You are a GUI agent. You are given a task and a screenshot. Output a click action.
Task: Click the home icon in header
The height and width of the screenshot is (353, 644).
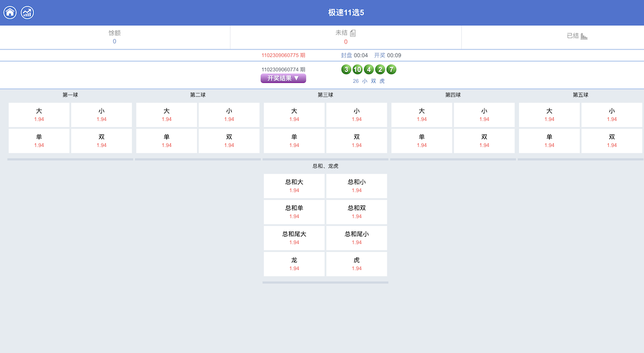click(10, 12)
